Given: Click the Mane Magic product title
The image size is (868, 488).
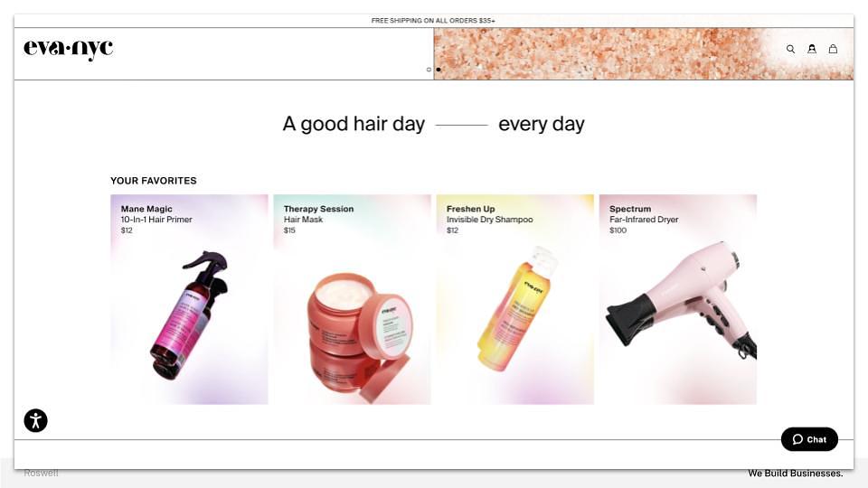Looking at the screenshot, I should [x=146, y=209].
